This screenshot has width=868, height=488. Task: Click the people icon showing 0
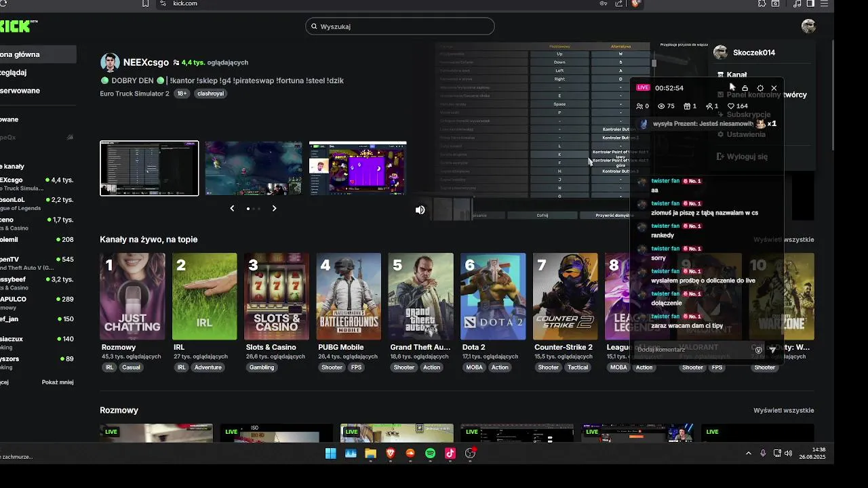639,106
